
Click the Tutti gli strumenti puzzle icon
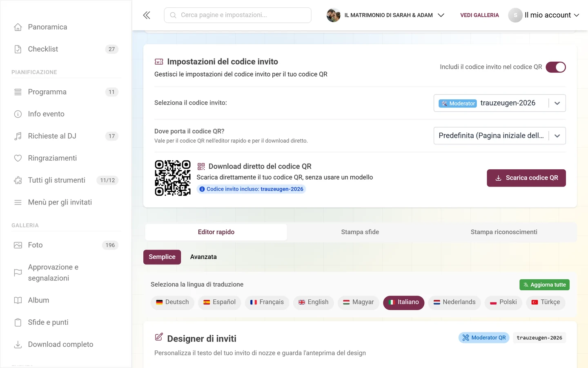point(18,180)
